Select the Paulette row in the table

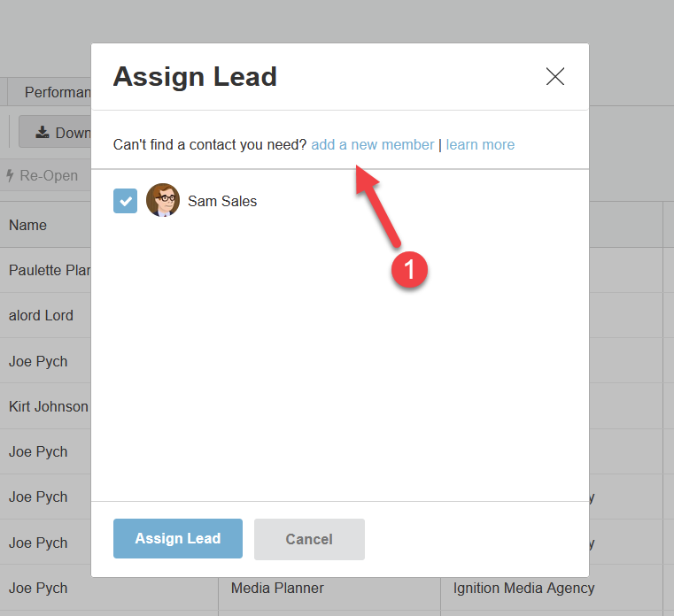point(50,270)
